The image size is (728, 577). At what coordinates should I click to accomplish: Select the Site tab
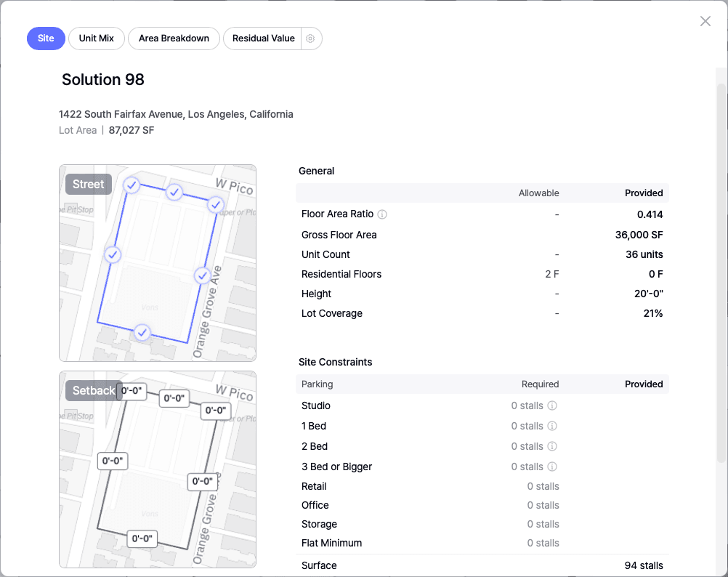point(46,39)
